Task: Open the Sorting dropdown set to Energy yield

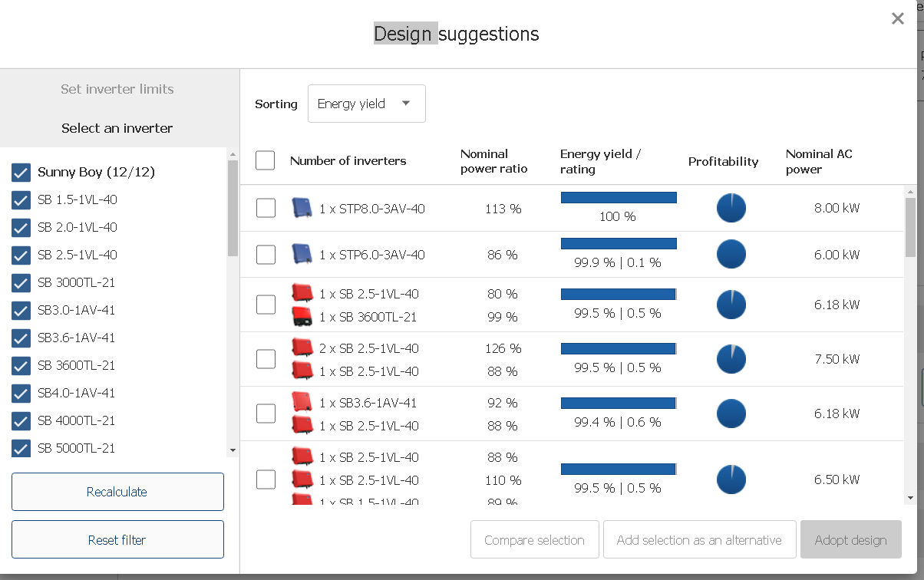Action: [367, 104]
